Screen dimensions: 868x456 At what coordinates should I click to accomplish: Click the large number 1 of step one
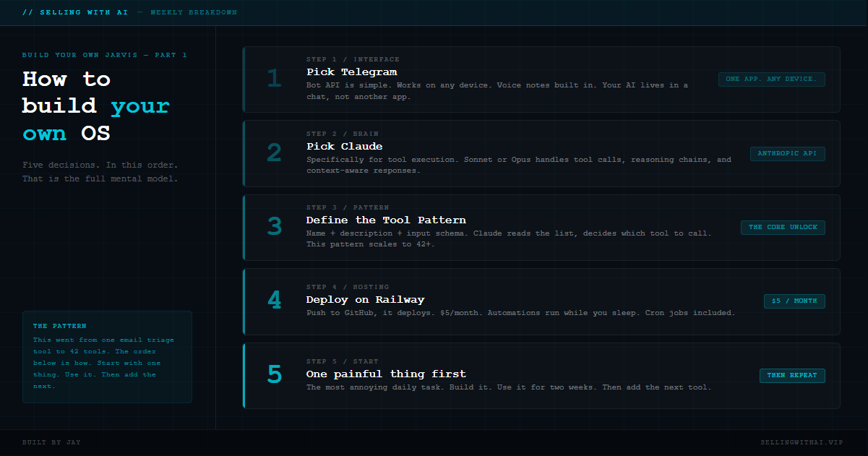(x=274, y=79)
